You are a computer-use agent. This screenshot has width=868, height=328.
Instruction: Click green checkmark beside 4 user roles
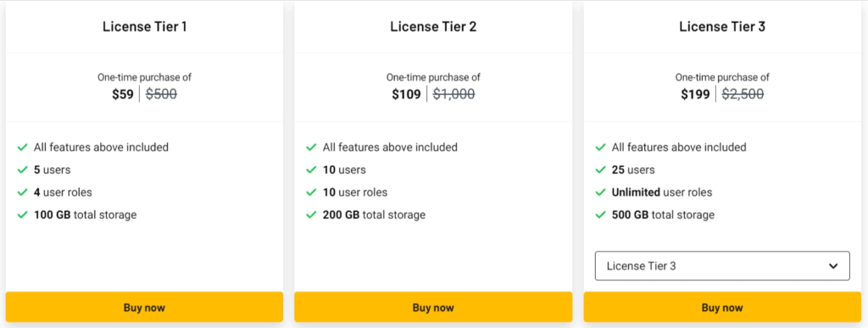pos(22,192)
